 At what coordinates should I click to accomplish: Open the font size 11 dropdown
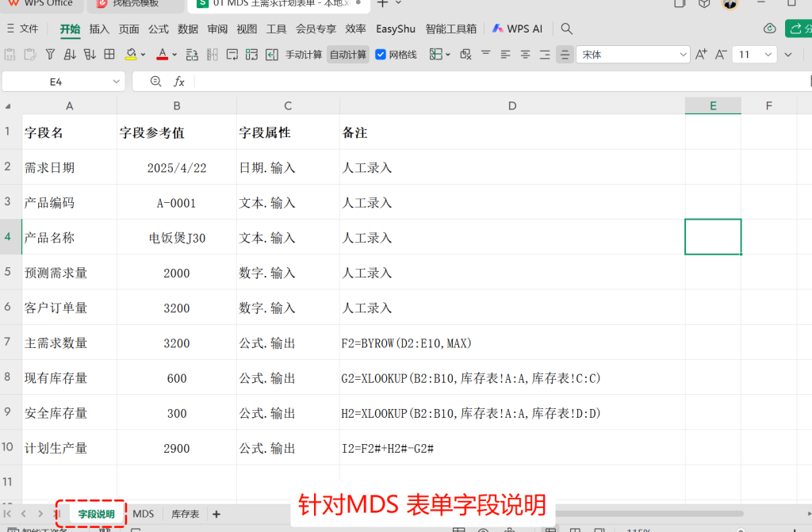[768, 55]
